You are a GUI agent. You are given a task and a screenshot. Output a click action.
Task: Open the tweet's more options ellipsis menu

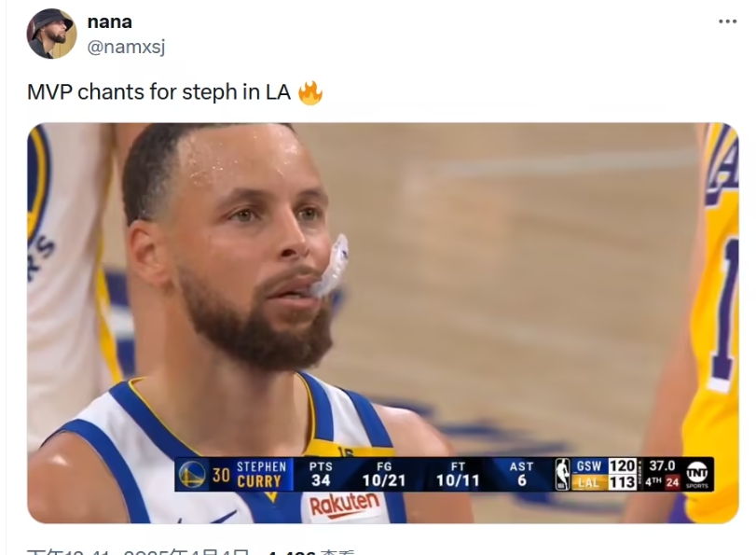[727, 21]
